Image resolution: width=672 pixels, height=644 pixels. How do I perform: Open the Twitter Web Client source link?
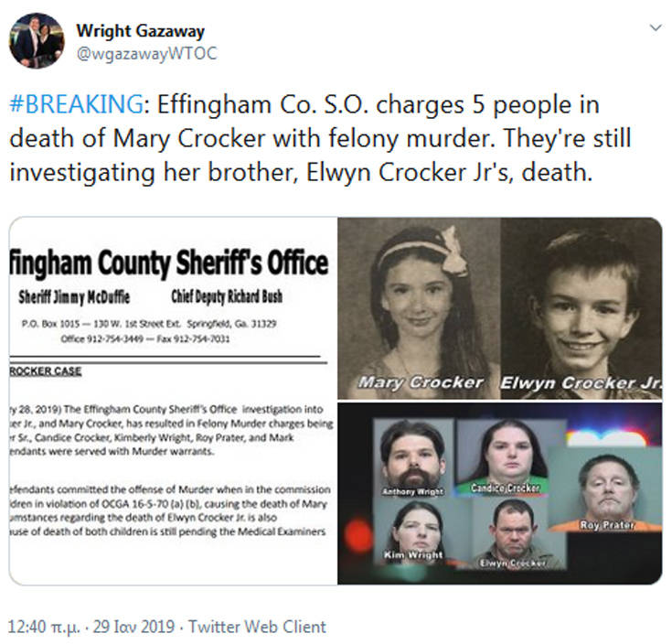(x=257, y=627)
